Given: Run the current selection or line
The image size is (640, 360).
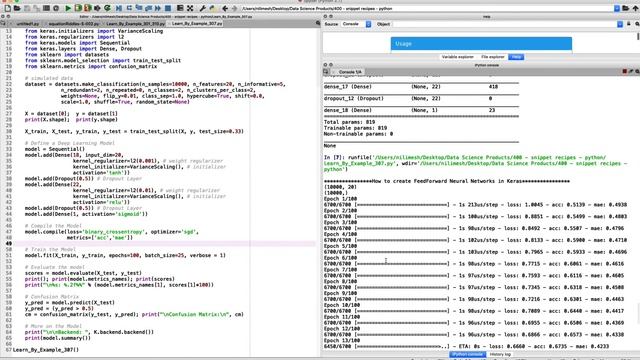Looking at the screenshot, I should point(98,8).
